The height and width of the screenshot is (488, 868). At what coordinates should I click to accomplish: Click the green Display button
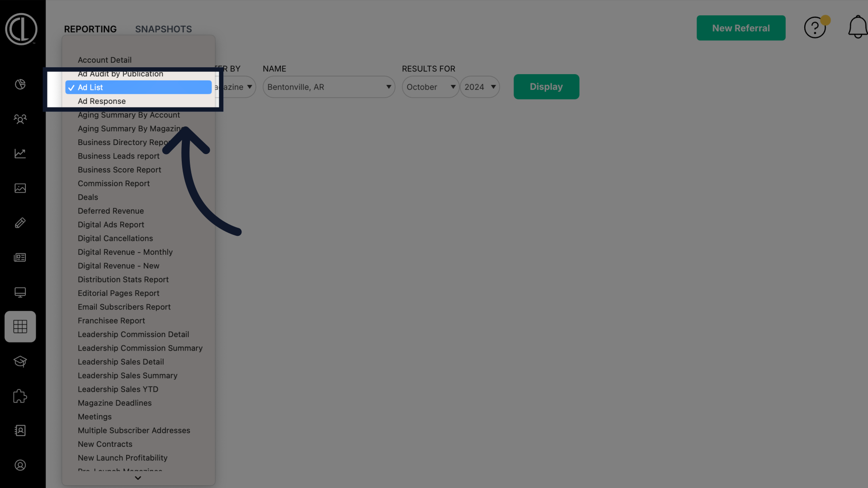coord(546,87)
